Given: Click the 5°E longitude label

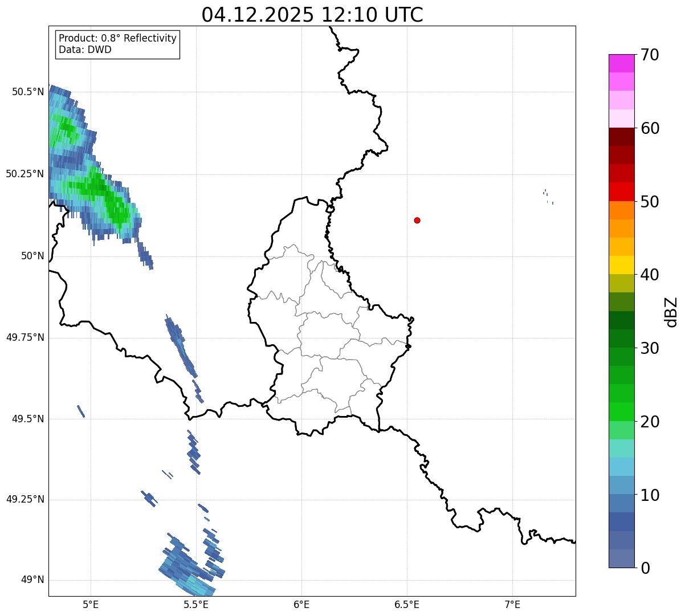Looking at the screenshot, I should tap(91, 605).
